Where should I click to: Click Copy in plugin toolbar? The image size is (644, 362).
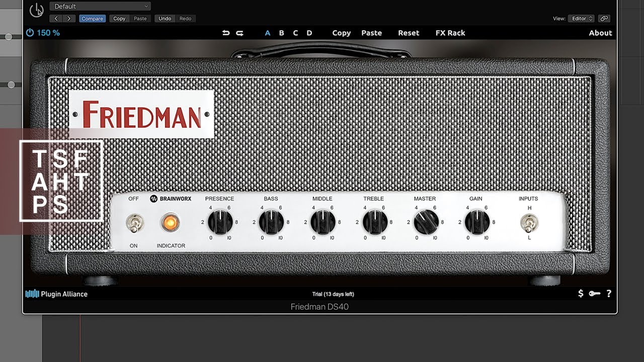tap(342, 33)
